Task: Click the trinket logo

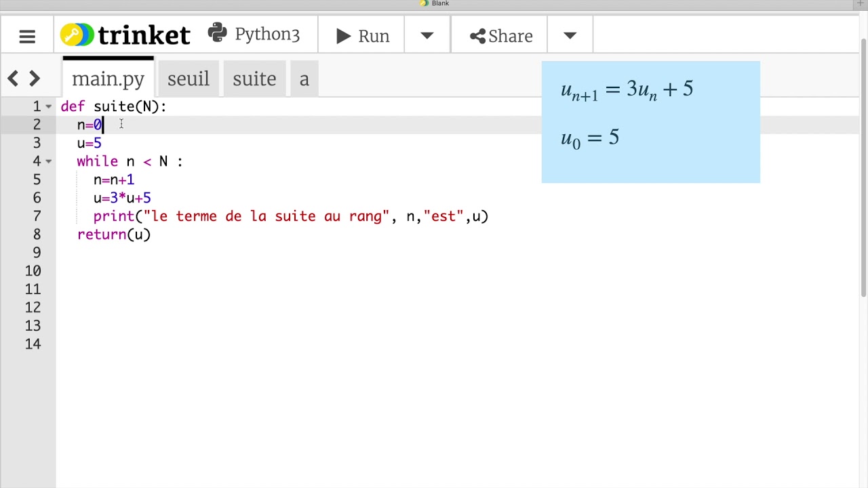Action: 125,35
